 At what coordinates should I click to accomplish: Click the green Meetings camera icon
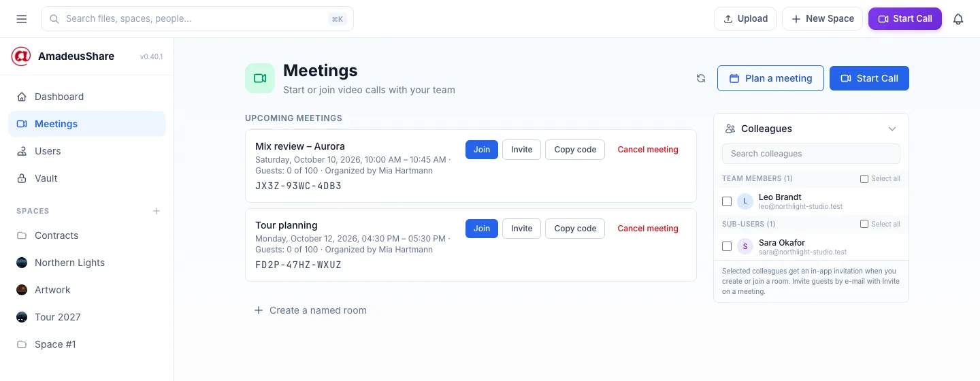(260, 78)
